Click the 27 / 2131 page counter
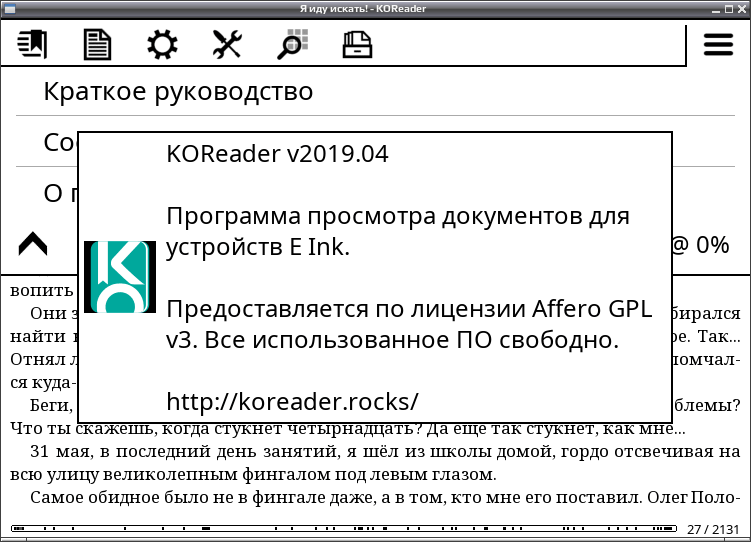The width and height of the screenshot is (751, 542). coord(713,529)
